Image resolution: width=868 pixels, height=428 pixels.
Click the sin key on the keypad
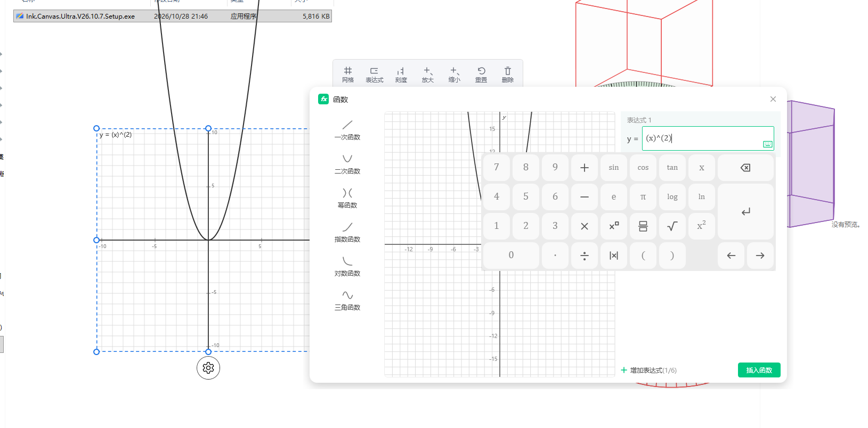coord(614,168)
